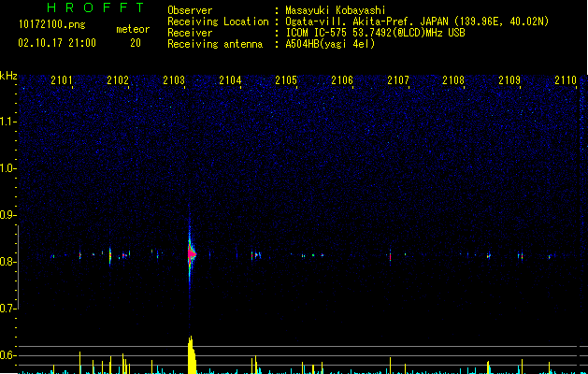Viewport: 588px width, 374px height.
Task: Select the file name 10172100.png
Action: (52, 25)
